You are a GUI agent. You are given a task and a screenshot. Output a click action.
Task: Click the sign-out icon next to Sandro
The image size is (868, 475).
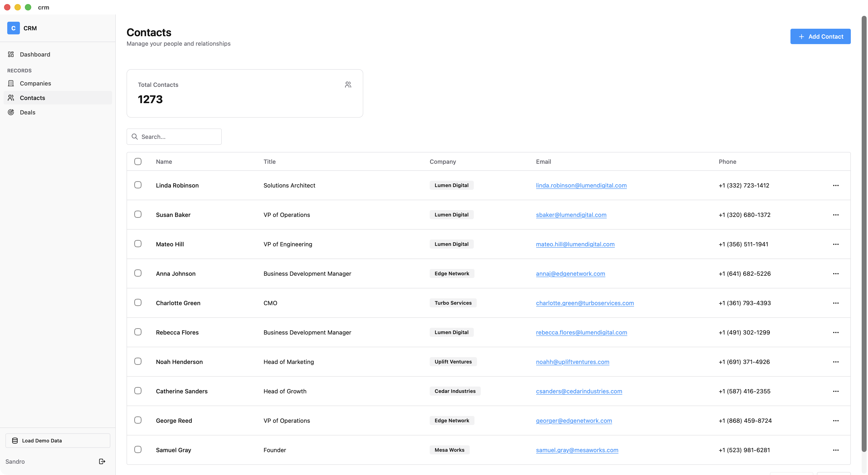point(102,461)
